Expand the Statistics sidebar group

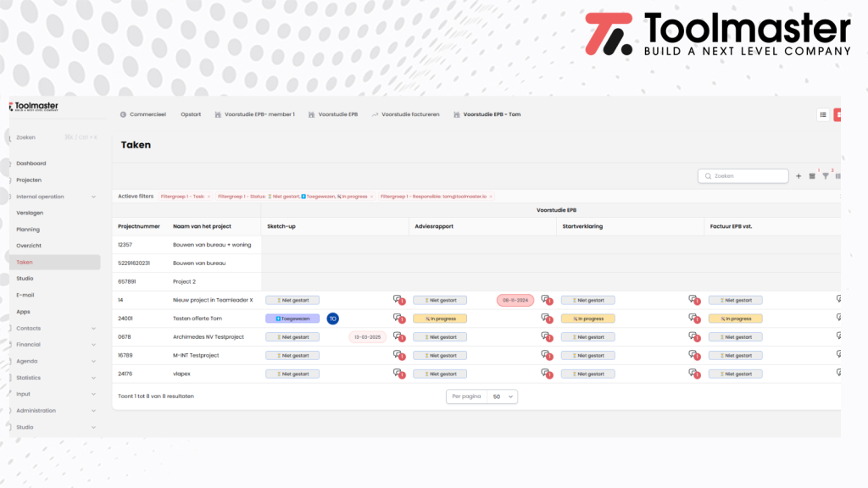[x=93, y=378]
